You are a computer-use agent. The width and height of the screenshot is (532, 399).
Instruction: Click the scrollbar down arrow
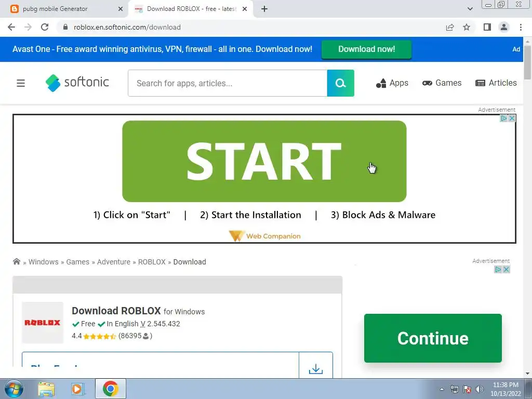(x=527, y=374)
